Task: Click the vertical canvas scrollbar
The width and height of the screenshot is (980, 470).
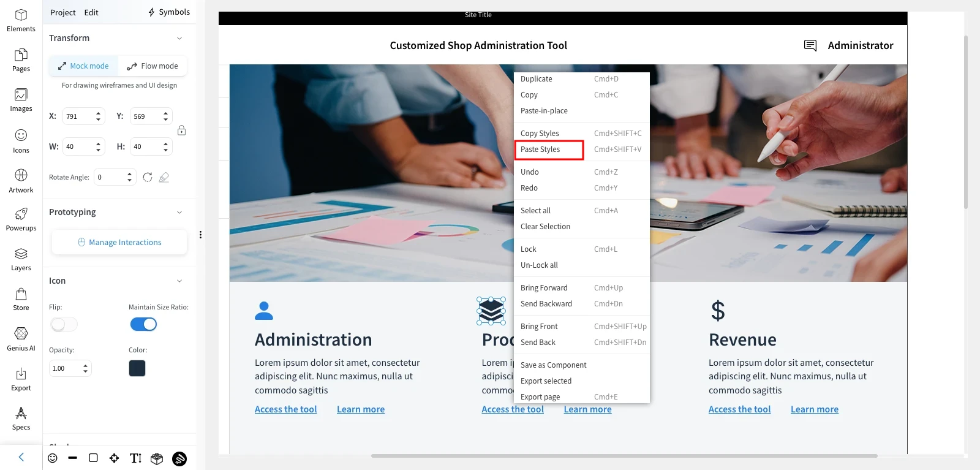Action: coord(966,123)
